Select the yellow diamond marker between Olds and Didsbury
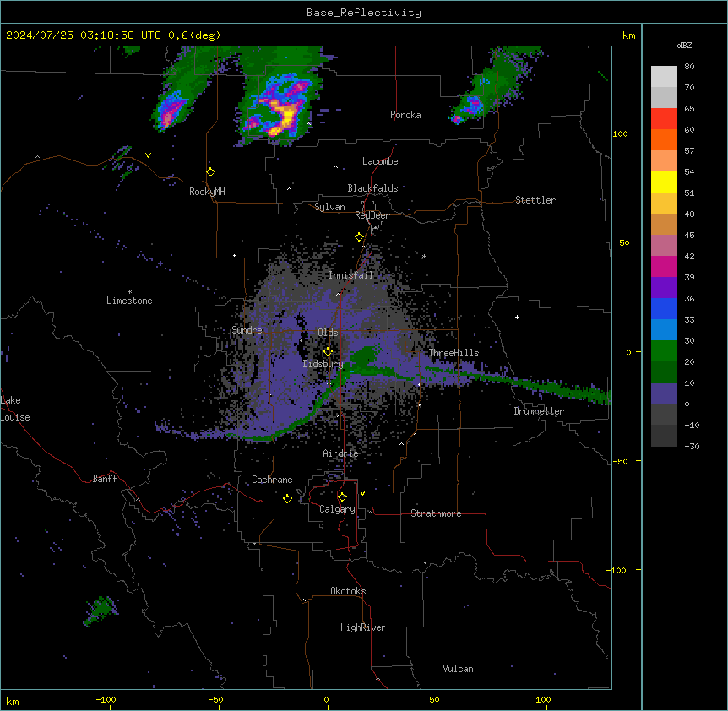Screen dimensions: 728x711 pos(328,352)
